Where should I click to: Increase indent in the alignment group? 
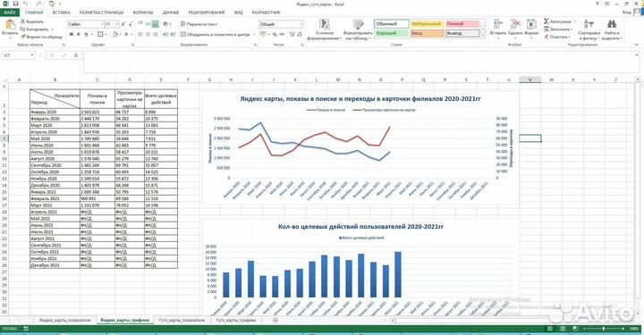pyautogui.click(x=174, y=35)
